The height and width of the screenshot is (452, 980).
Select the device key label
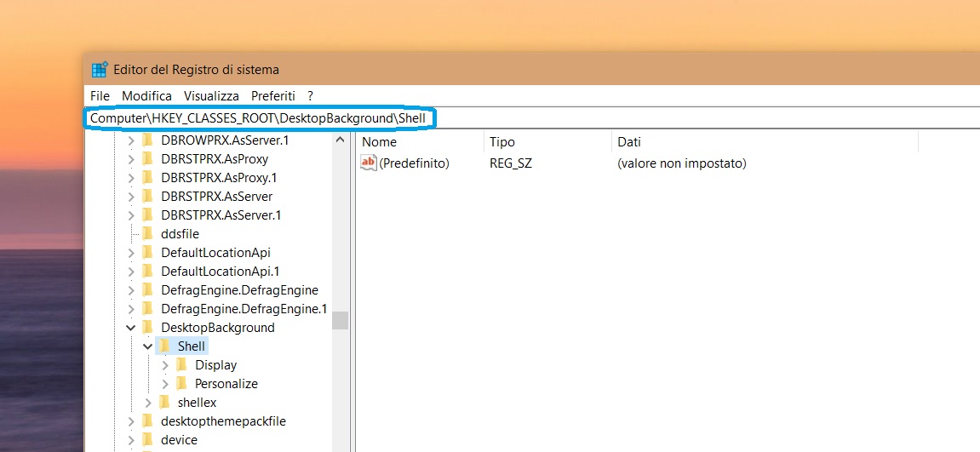pyautogui.click(x=179, y=440)
